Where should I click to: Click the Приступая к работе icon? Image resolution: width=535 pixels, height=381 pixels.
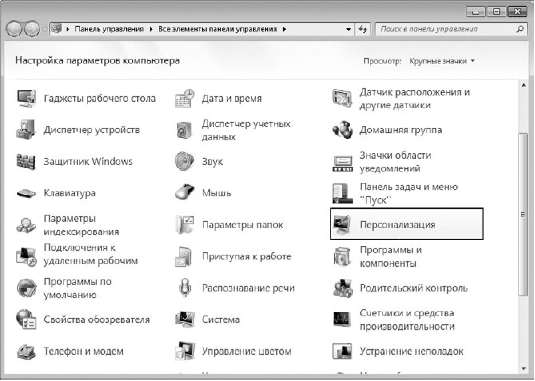click(184, 257)
